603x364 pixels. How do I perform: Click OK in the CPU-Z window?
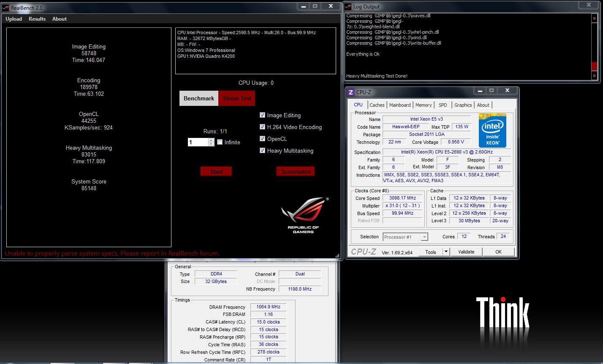tap(498, 252)
